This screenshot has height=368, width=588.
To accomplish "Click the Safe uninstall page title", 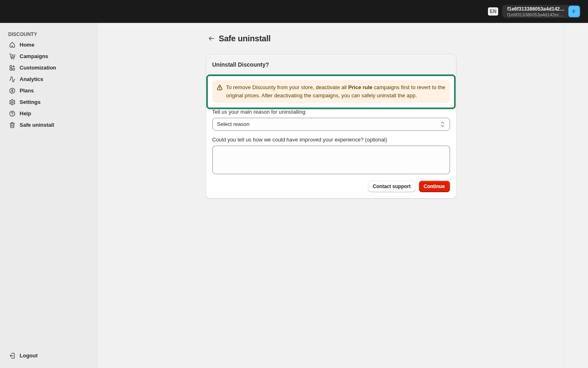I will [245, 38].
